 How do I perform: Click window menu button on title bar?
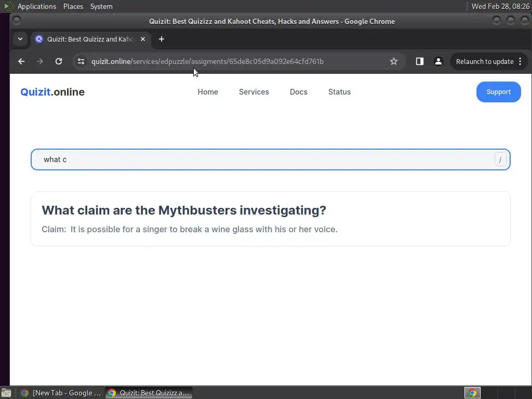point(17,21)
